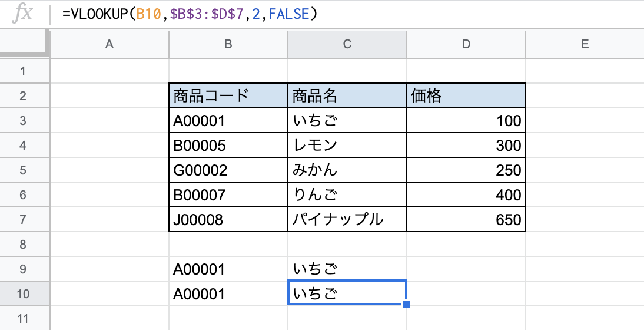The width and height of the screenshot is (644, 330).
Task: Select the price cell 300
Action: coord(466,145)
